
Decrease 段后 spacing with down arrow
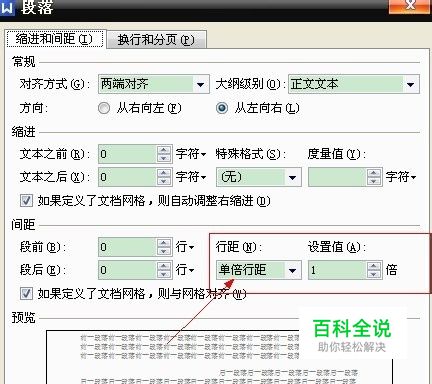(x=164, y=274)
